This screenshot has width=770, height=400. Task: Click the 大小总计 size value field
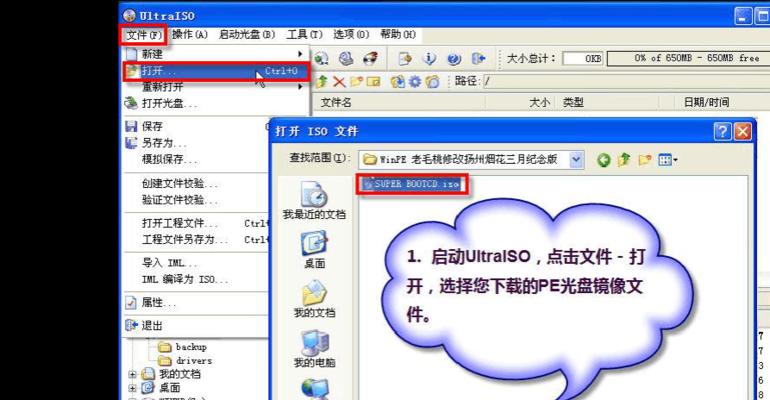tap(583, 58)
